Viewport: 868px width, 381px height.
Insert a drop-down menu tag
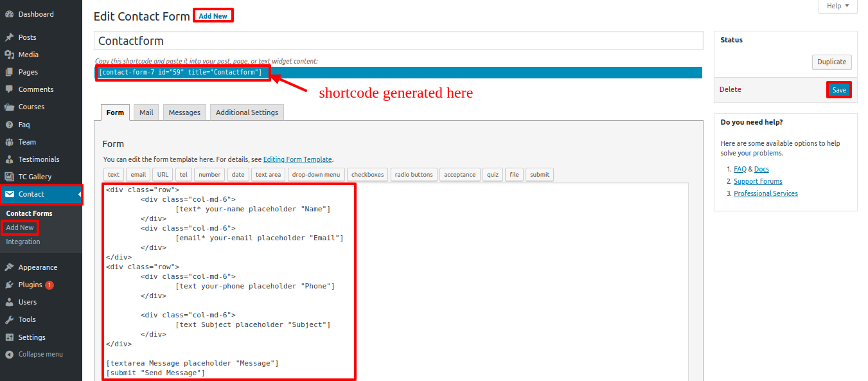315,175
